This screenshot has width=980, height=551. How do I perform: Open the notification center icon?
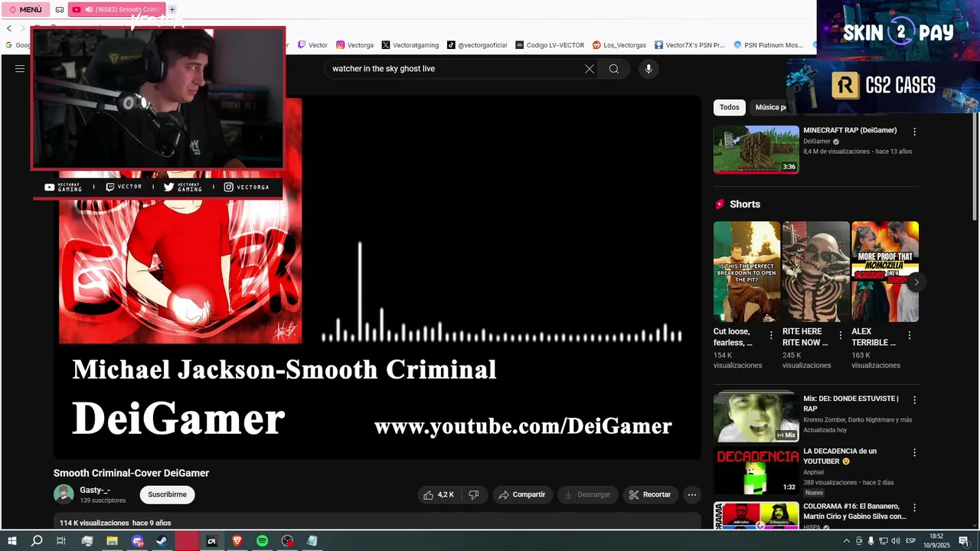pos(964,541)
